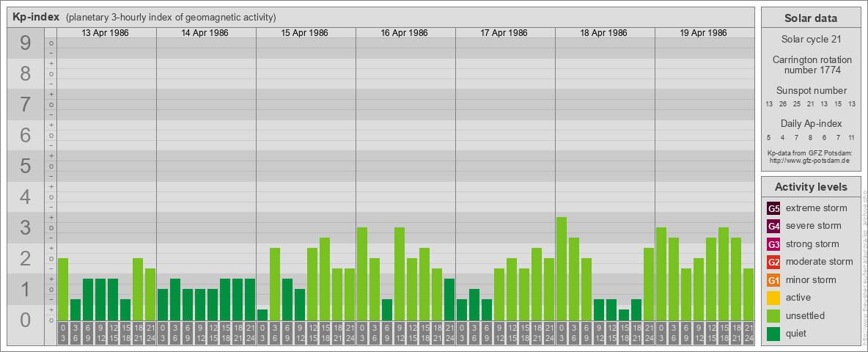This screenshot has width=868, height=352.
Task: Click the '14 Apr 1986' date header
Action: 205,33
